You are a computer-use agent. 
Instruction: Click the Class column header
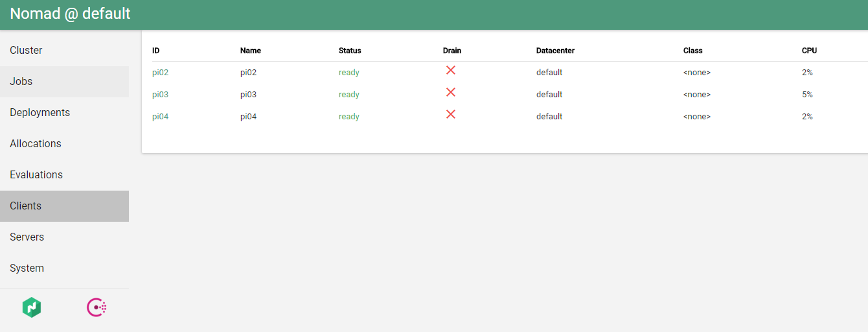[692, 51]
